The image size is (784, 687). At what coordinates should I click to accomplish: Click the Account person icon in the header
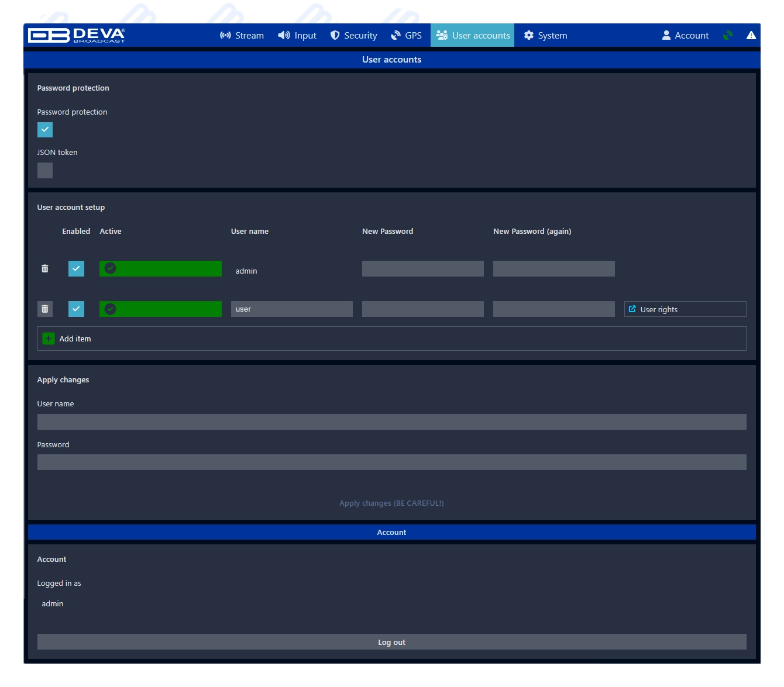(666, 35)
